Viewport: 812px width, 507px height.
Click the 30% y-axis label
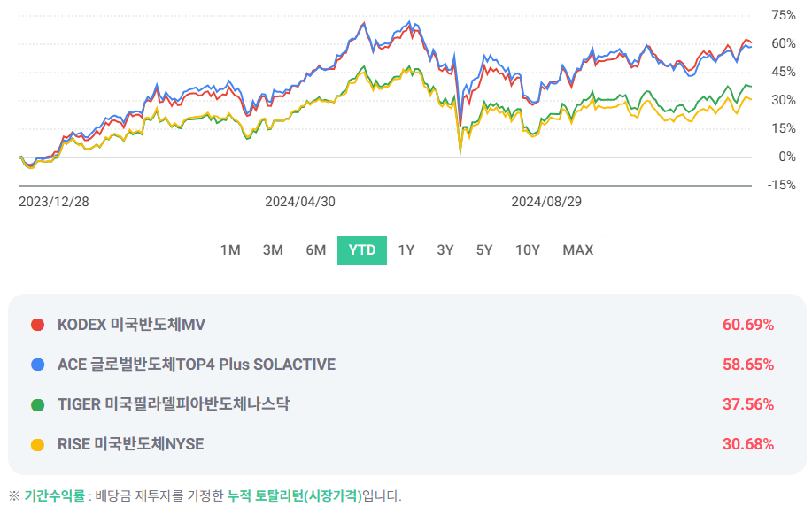(x=784, y=100)
